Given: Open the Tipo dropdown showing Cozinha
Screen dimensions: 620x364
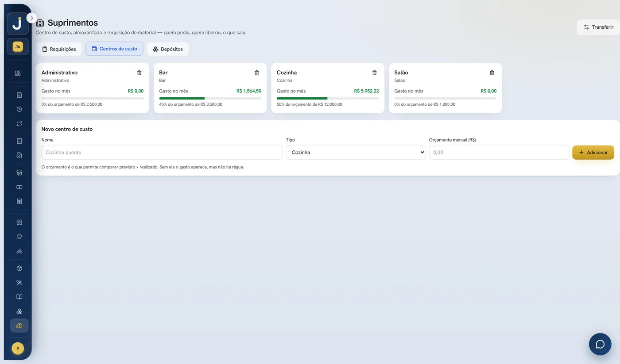Looking at the screenshot, I should tap(356, 152).
